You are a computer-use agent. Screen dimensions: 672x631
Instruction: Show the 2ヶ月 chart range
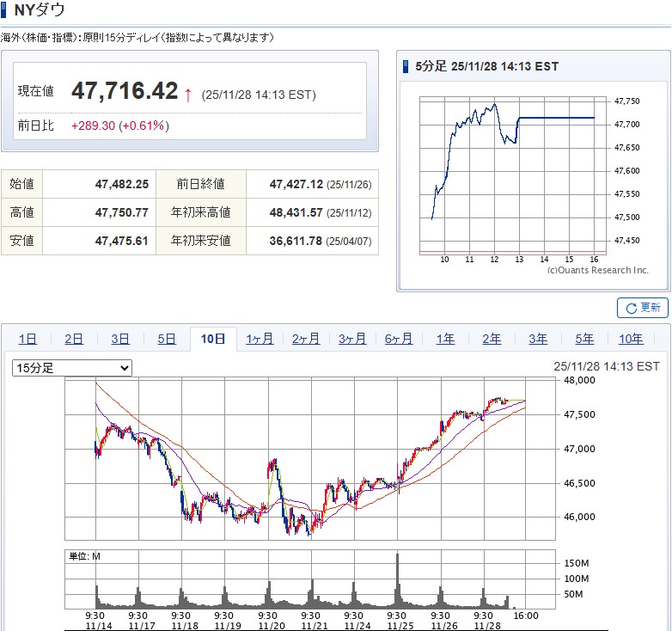point(306,339)
